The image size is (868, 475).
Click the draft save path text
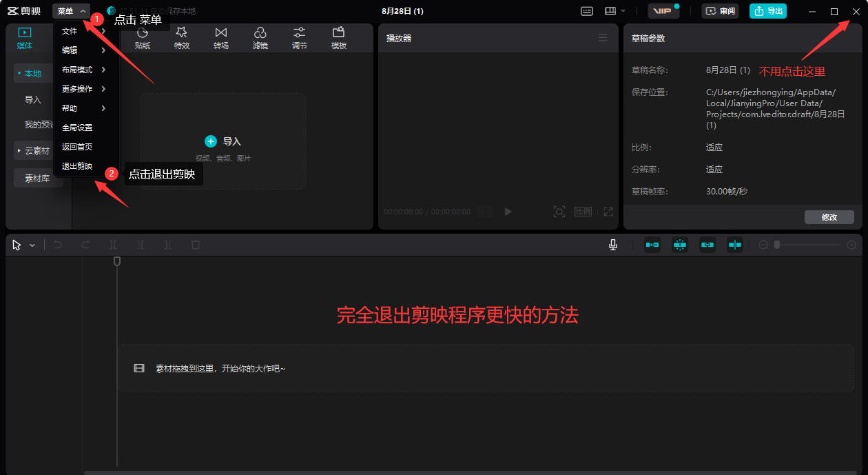(x=776, y=109)
